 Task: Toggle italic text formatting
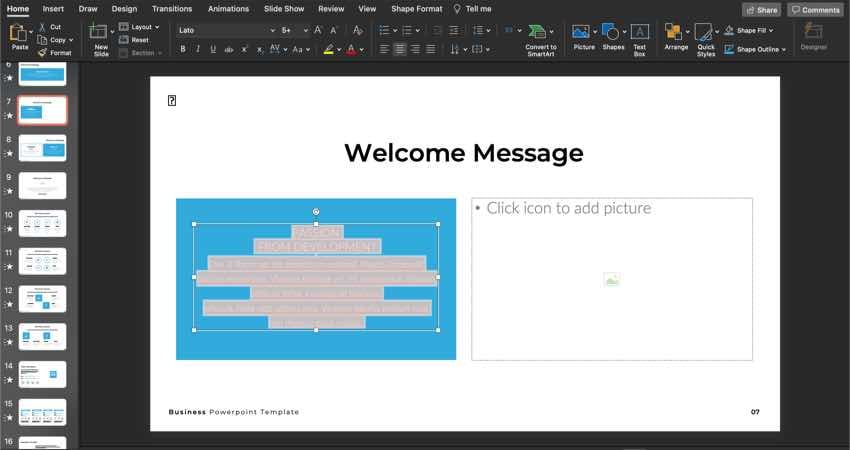(x=198, y=49)
